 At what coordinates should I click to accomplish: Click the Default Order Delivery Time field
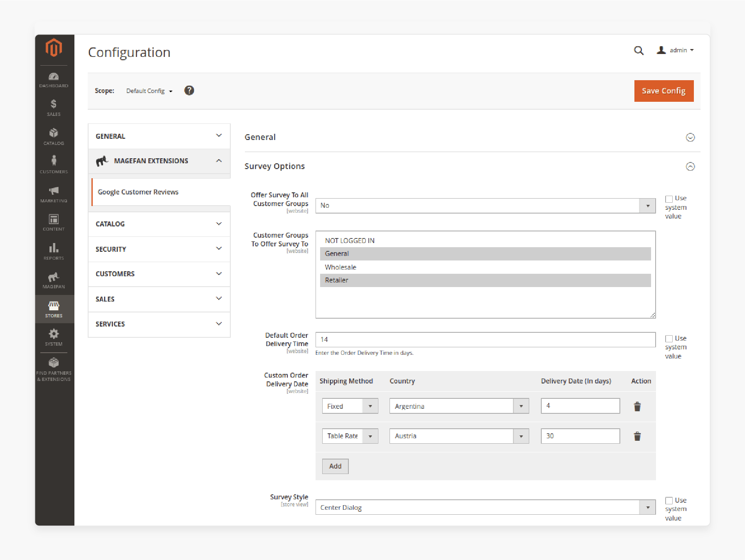(485, 339)
